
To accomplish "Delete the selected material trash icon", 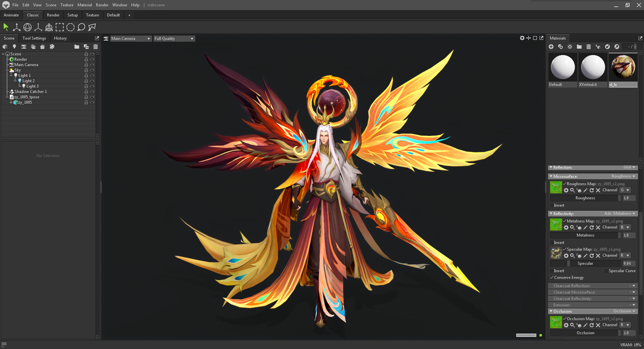I will pos(589,47).
